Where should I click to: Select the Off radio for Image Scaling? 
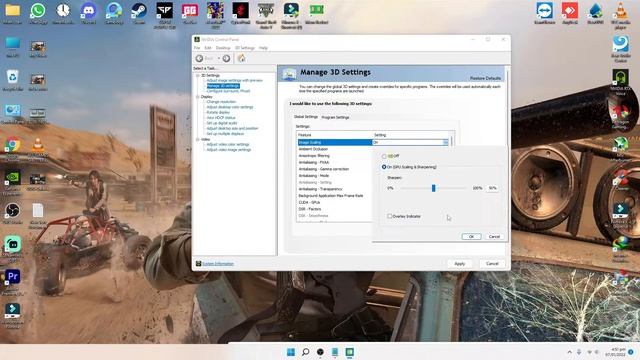tap(384, 156)
